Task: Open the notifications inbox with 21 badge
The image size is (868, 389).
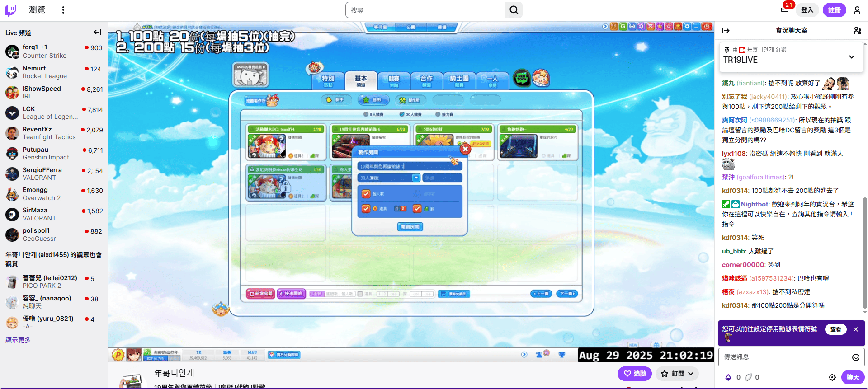Action: tap(785, 9)
